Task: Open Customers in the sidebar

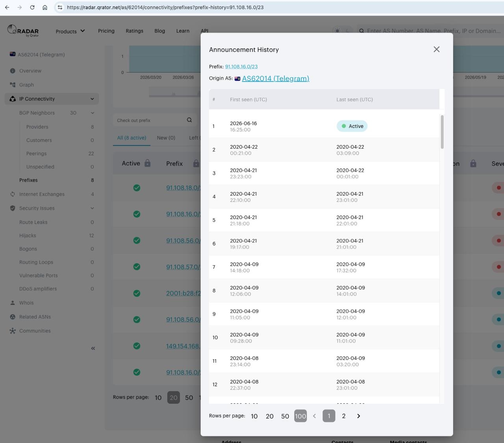Action: click(x=39, y=140)
